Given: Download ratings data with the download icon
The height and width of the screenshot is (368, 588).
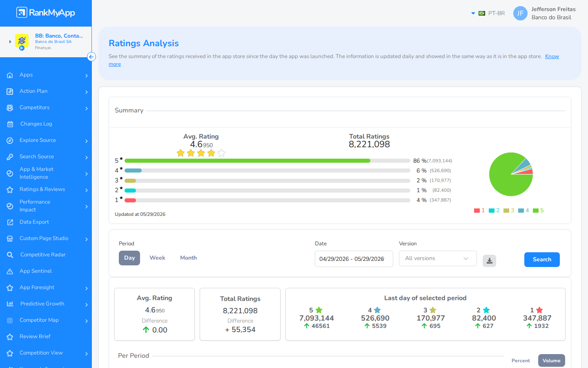Looking at the screenshot, I should [489, 261].
